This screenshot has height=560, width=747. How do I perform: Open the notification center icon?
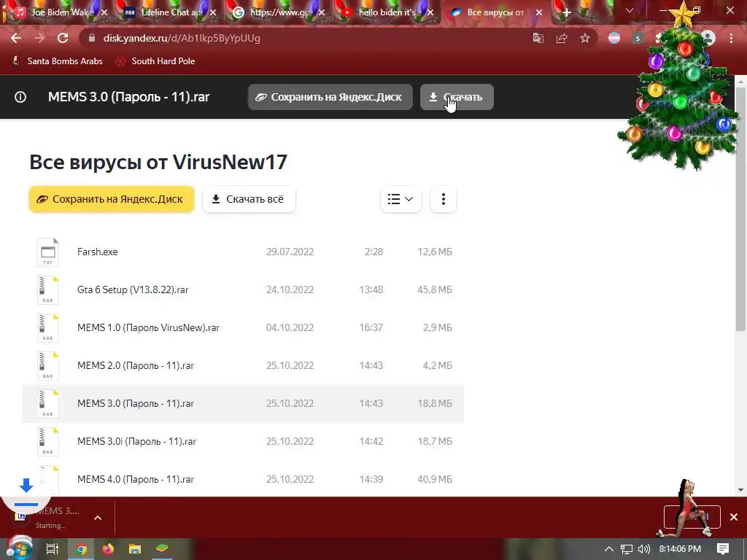[x=723, y=548]
